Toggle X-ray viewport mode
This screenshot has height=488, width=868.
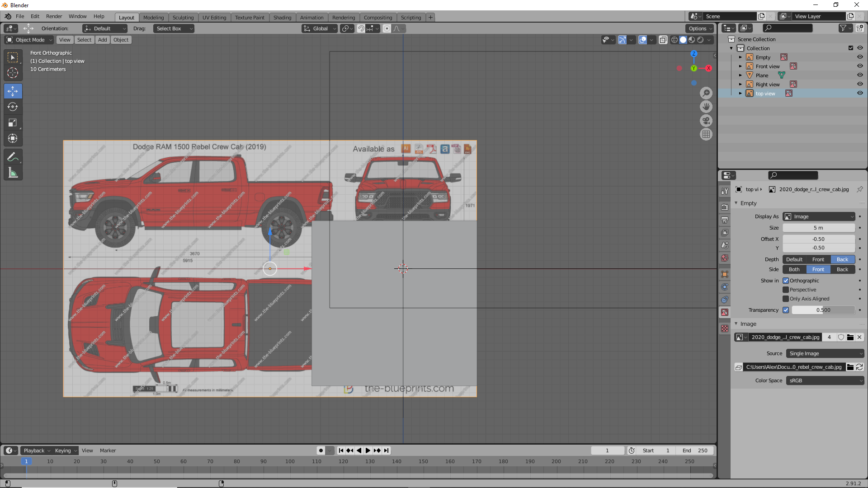(663, 40)
